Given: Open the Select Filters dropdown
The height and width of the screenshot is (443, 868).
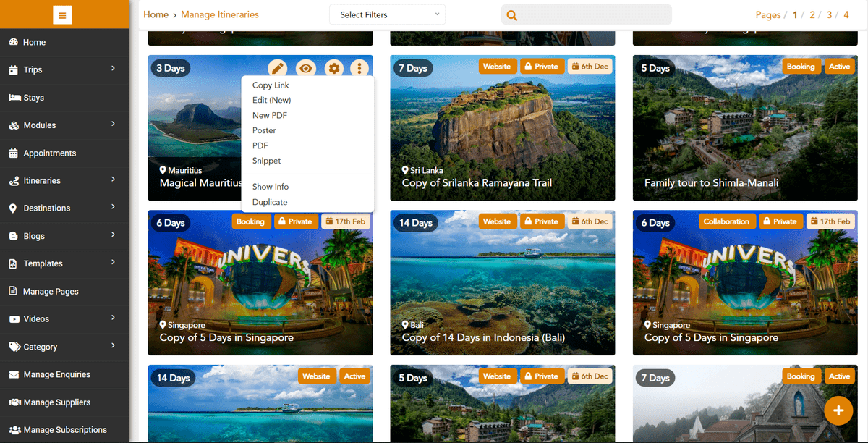Looking at the screenshot, I should click(388, 14).
